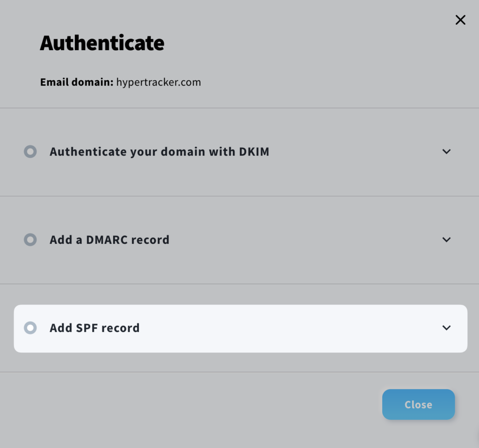
Task: Click the chevron icon on the DKIM row
Action: point(446,152)
